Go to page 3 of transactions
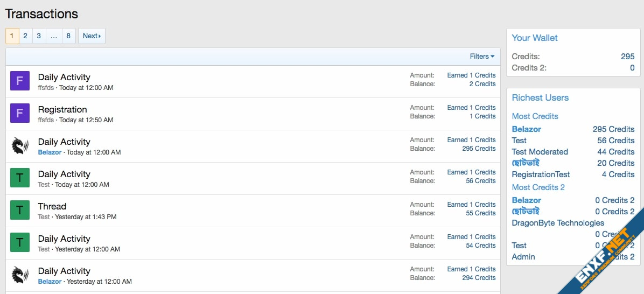 pos(39,36)
